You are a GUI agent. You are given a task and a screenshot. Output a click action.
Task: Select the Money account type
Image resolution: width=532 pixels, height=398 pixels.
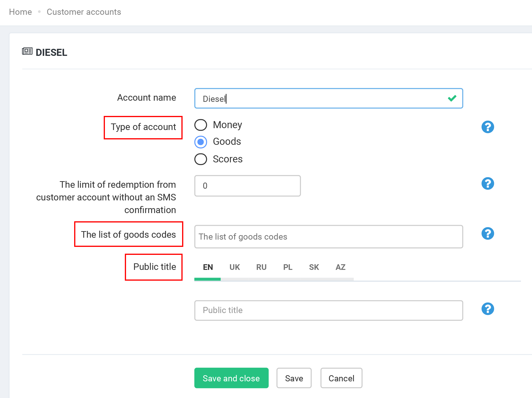click(x=201, y=125)
